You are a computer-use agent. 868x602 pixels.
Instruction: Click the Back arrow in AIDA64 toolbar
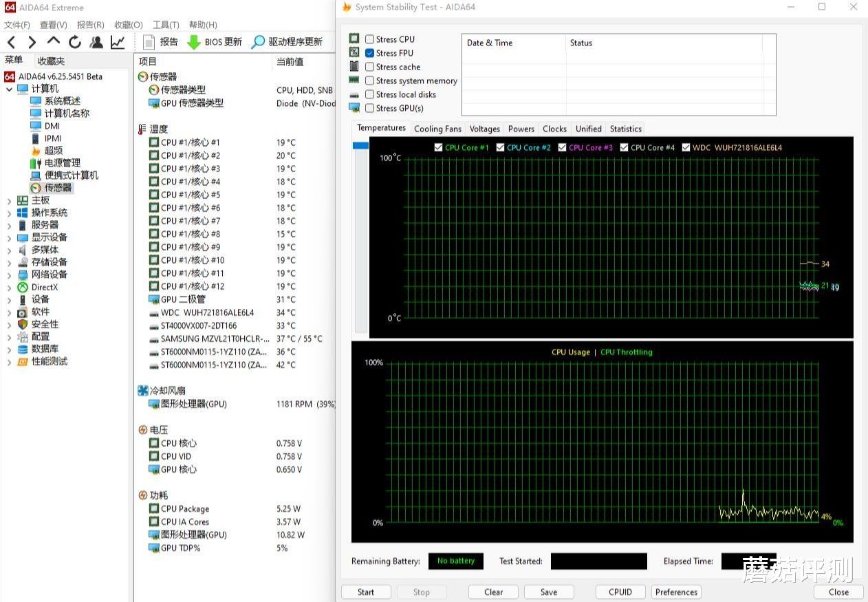[x=11, y=42]
